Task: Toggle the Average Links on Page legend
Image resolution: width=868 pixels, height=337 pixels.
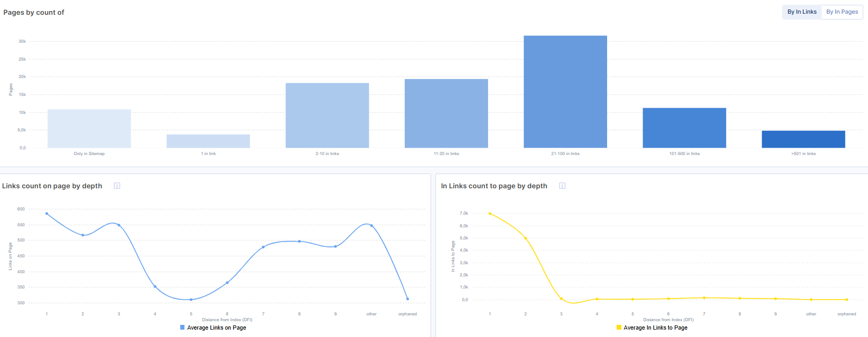Action: (x=216, y=328)
